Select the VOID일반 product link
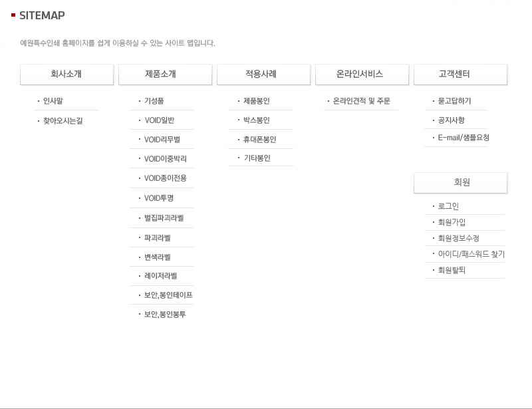The height and width of the screenshot is (409, 532). pos(159,121)
